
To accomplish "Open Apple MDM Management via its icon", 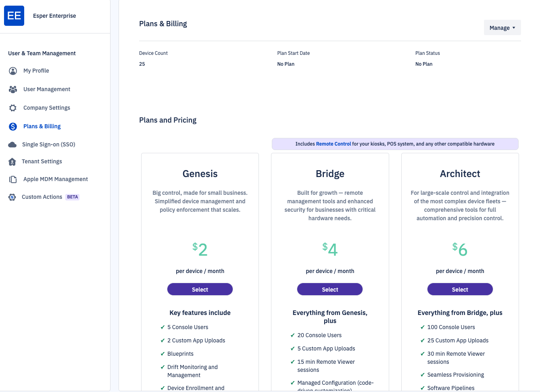I will coord(13,179).
